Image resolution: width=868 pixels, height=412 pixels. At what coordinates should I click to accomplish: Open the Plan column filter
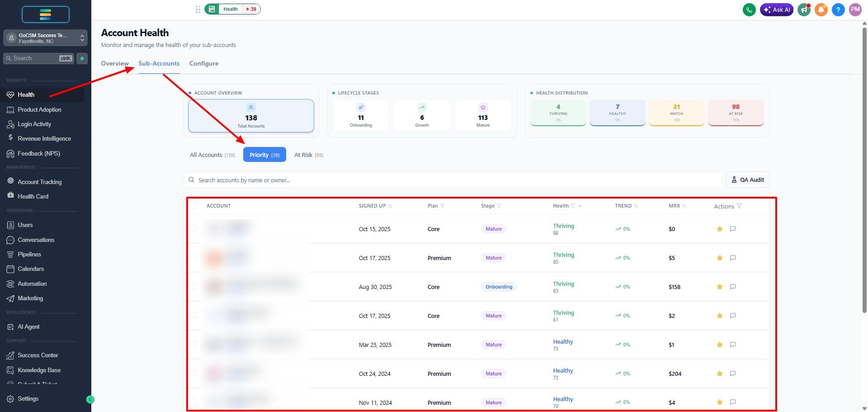(442, 206)
